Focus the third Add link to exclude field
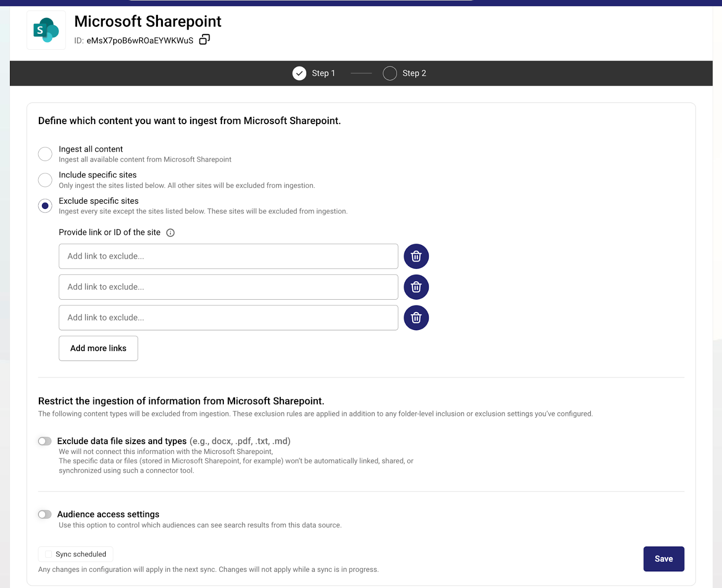This screenshot has height=588, width=722. pos(228,318)
